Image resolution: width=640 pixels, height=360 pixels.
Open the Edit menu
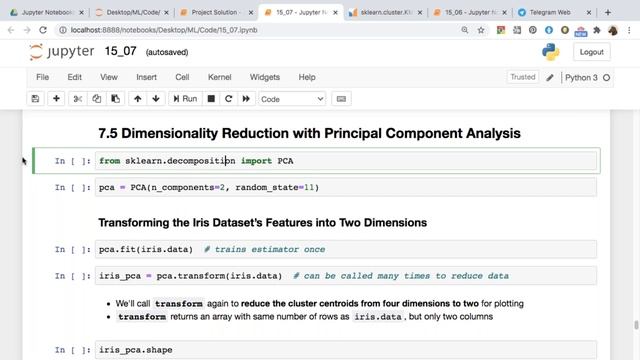(x=74, y=77)
